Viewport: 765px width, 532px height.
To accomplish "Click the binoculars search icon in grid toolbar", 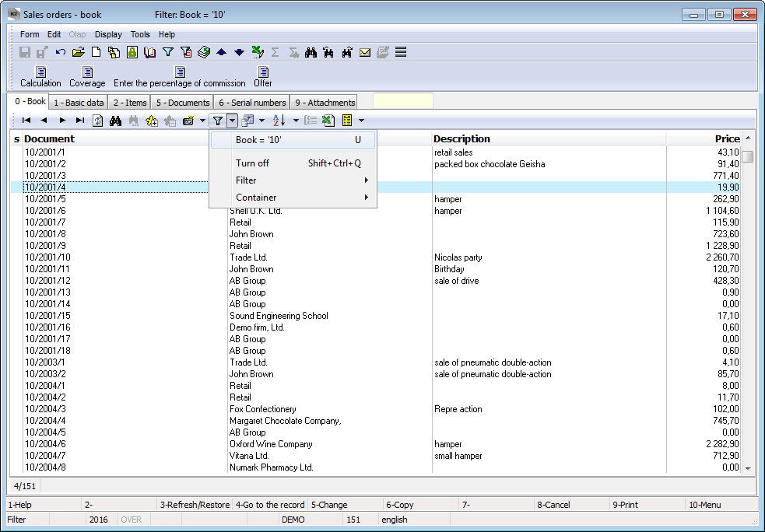I will click(116, 121).
